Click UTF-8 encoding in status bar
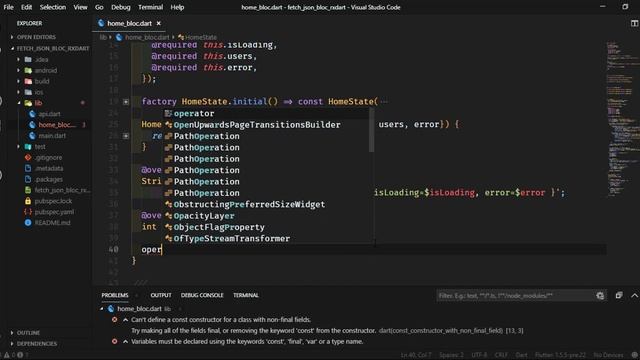 (479, 355)
